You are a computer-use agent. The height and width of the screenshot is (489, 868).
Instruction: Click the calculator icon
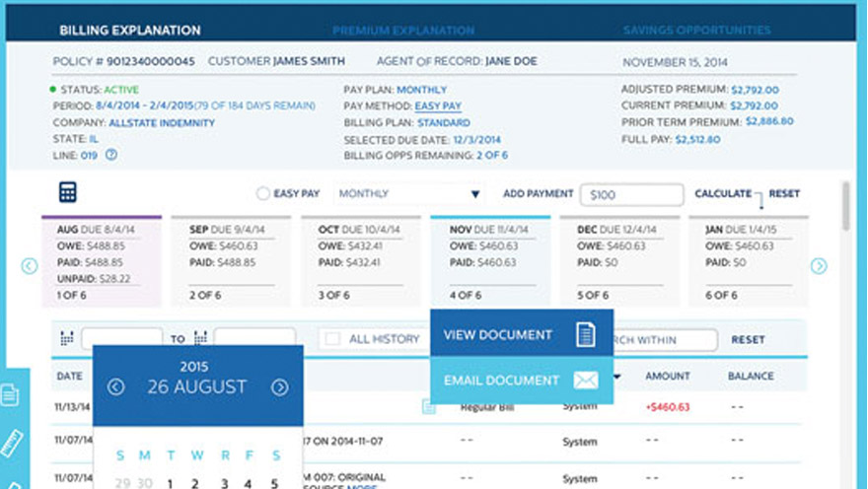67,192
